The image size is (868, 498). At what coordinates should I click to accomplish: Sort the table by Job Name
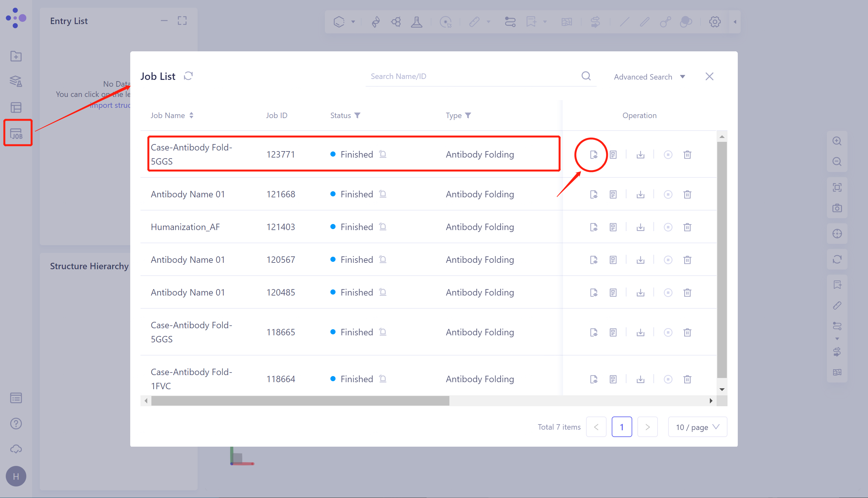coord(191,116)
